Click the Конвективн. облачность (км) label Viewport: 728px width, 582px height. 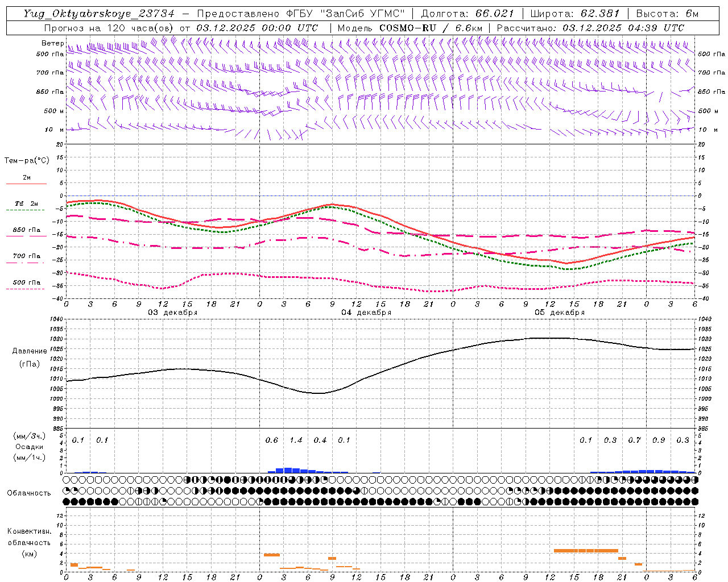pyautogui.click(x=29, y=542)
